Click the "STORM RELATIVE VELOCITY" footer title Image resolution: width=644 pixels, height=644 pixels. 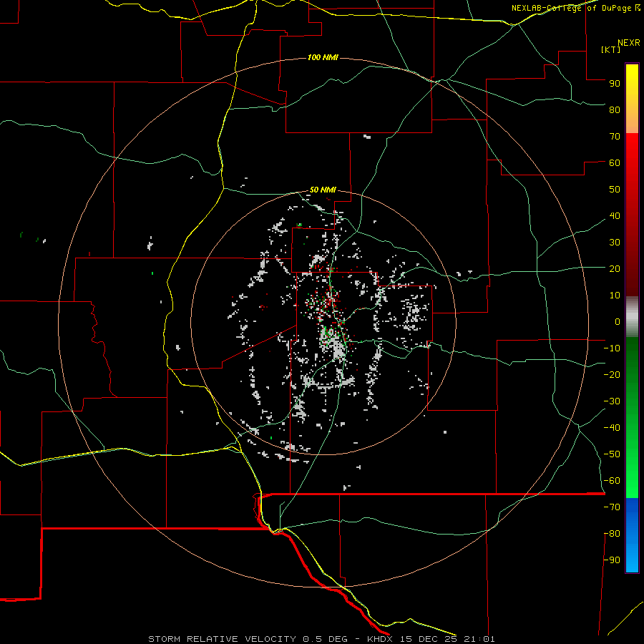pos(222,639)
